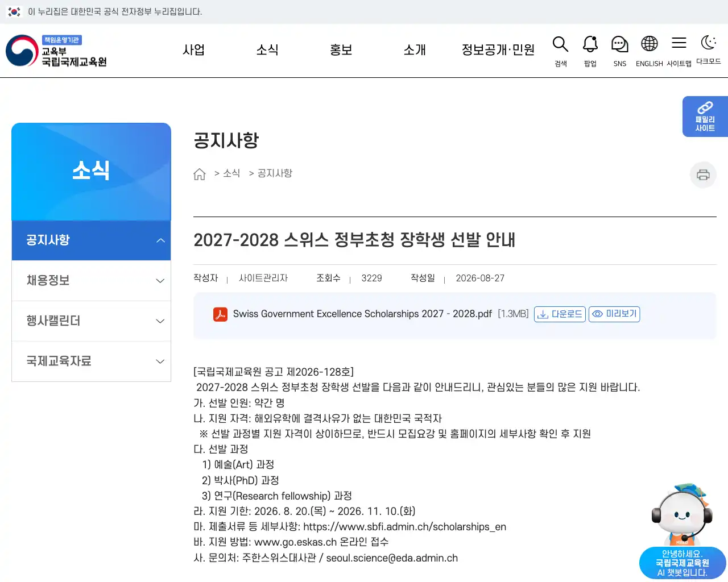This screenshot has width=728, height=582.
Task: Click the www.go.eskas.ch application address text
Action: point(295,542)
